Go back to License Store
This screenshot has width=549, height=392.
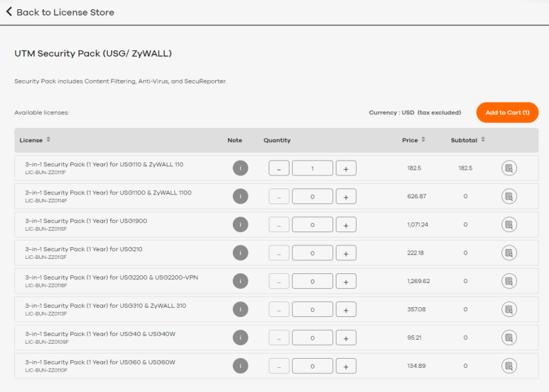click(60, 12)
